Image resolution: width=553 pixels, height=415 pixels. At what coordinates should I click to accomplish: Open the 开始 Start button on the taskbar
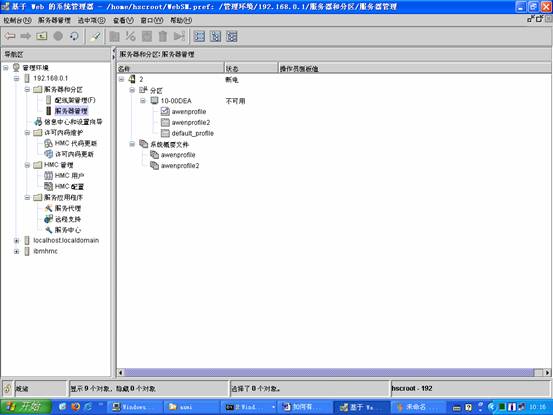[26, 407]
